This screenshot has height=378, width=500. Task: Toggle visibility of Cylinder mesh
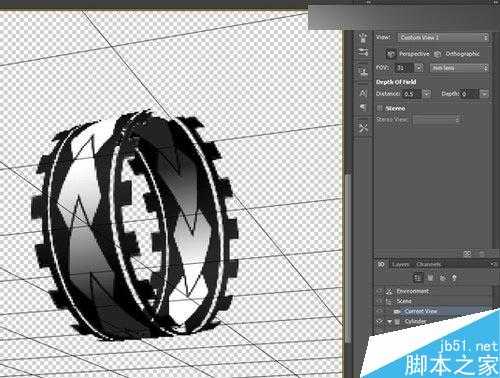(379, 322)
